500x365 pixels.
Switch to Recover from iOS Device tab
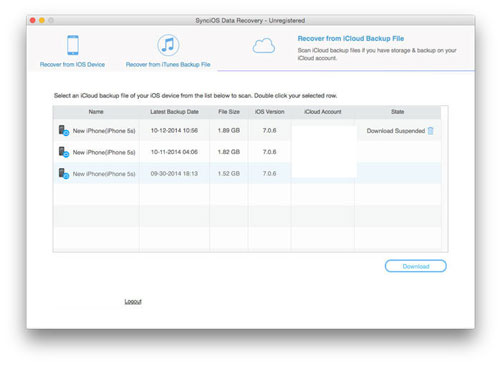(x=72, y=64)
